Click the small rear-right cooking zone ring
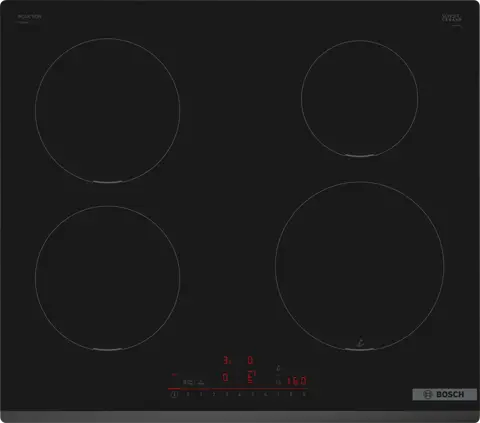 coord(359,98)
